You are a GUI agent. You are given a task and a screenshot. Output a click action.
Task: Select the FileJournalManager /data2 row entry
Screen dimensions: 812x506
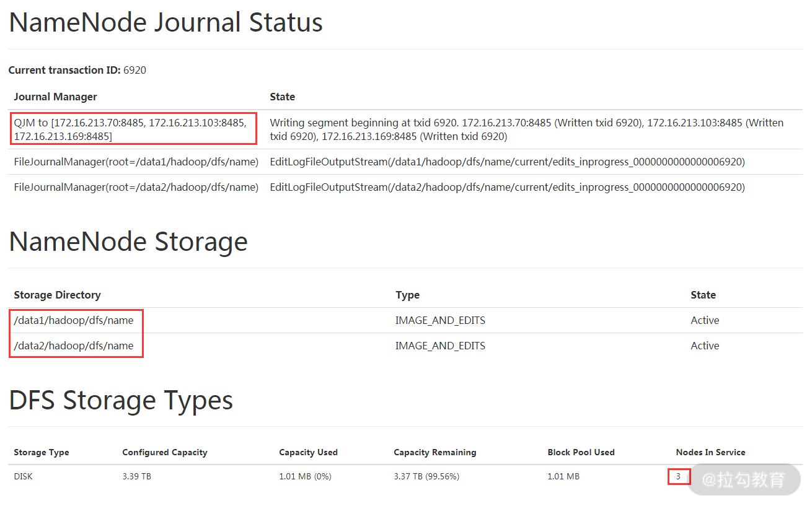pos(136,187)
